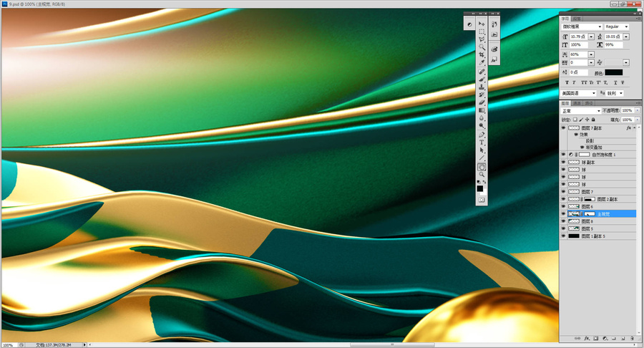Open the leading 19.05 dropdown arrow

[x=626, y=37]
